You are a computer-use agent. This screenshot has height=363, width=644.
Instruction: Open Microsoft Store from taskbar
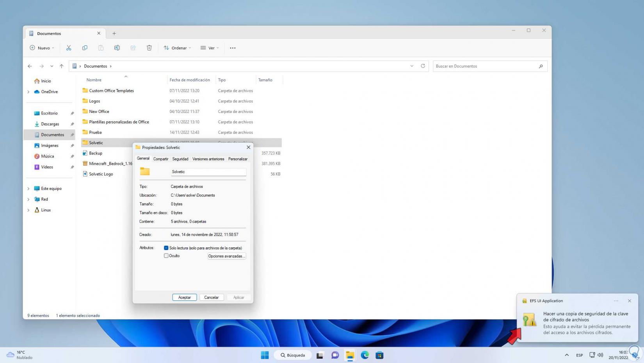379,355
